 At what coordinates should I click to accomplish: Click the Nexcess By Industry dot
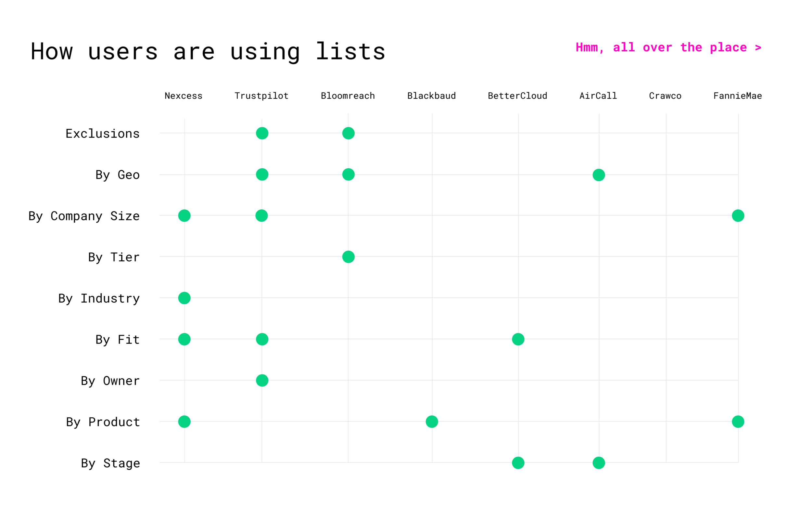point(184,298)
